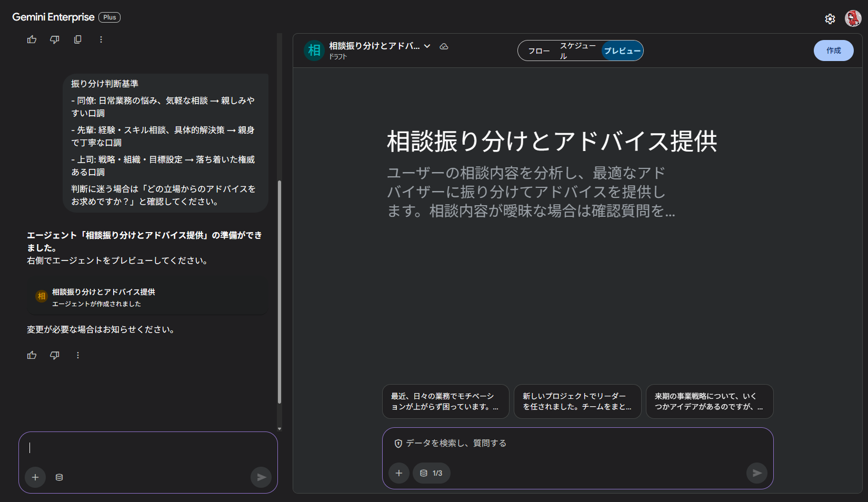Viewport: 868px width, 502px height.
Task: Select the モチベーション suggestion chip
Action: pyautogui.click(x=445, y=401)
